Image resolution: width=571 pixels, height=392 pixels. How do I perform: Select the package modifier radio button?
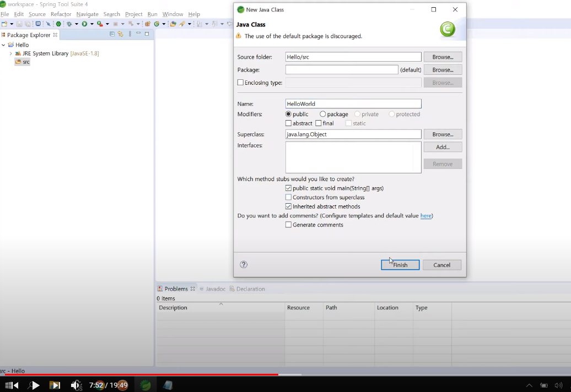[x=322, y=114]
